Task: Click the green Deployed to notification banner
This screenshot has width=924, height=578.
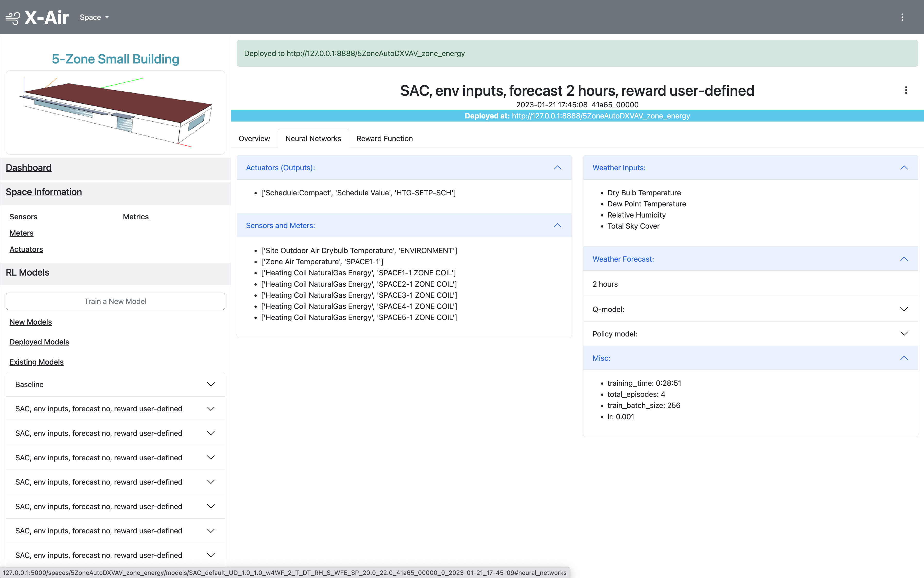Action: 577,53
